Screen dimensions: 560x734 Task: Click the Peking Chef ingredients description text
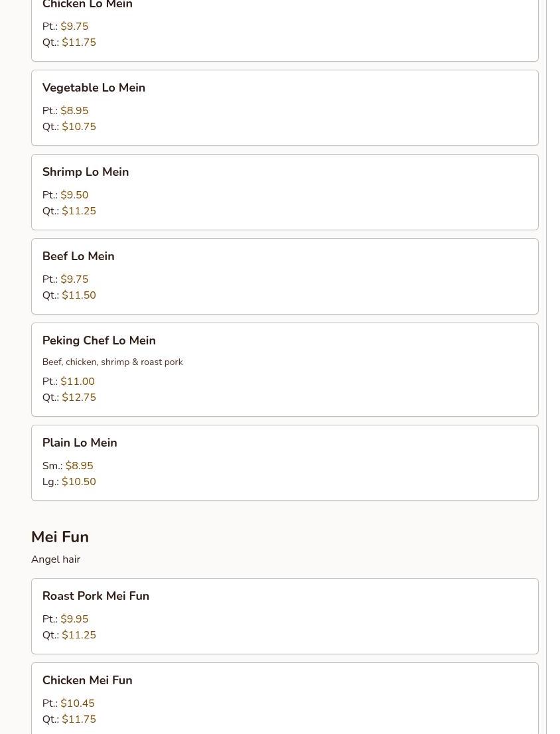[x=112, y=362]
